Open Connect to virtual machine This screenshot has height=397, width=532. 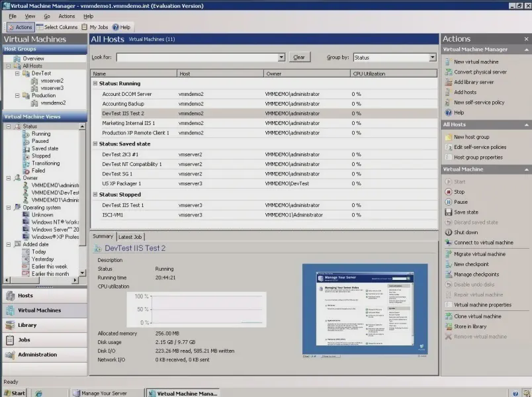[x=448, y=243]
